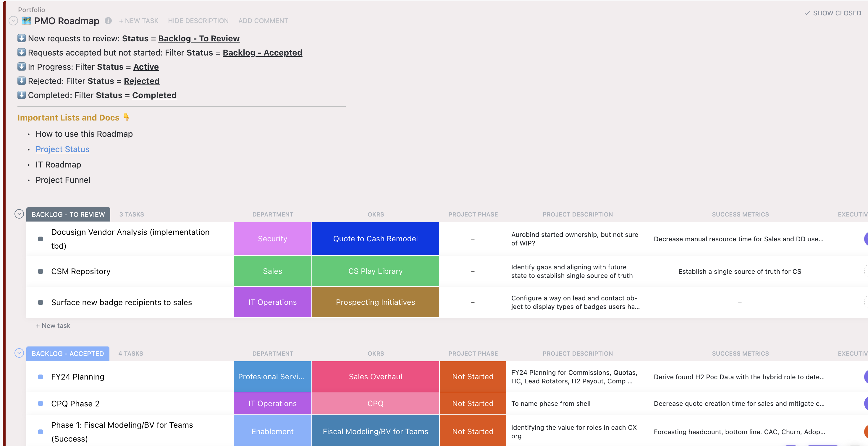Click the + NEW TASK button
This screenshot has width=868, height=446.
pos(138,21)
